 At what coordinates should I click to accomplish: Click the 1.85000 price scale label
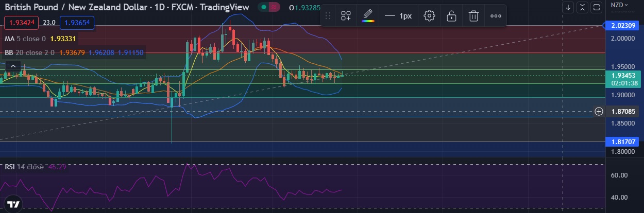point(623,123)
